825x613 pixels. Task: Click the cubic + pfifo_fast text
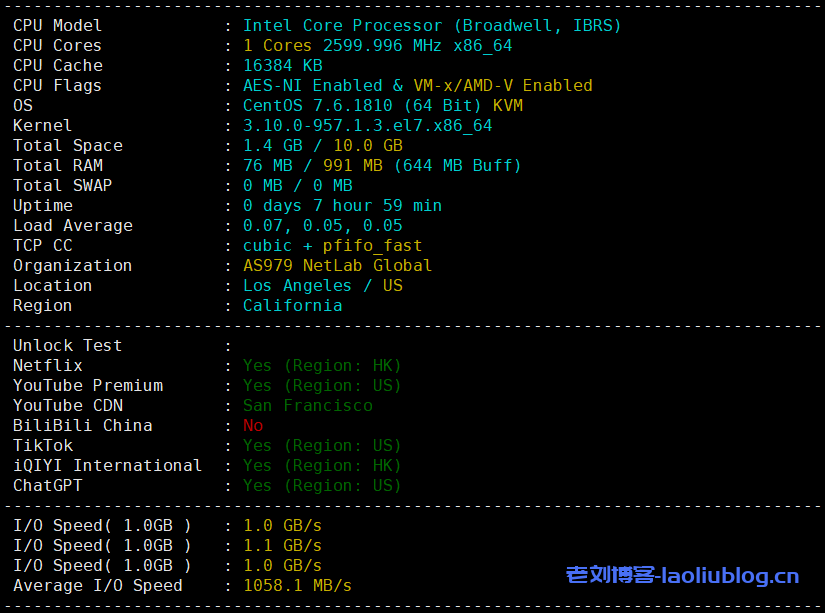tap(332, 246)
